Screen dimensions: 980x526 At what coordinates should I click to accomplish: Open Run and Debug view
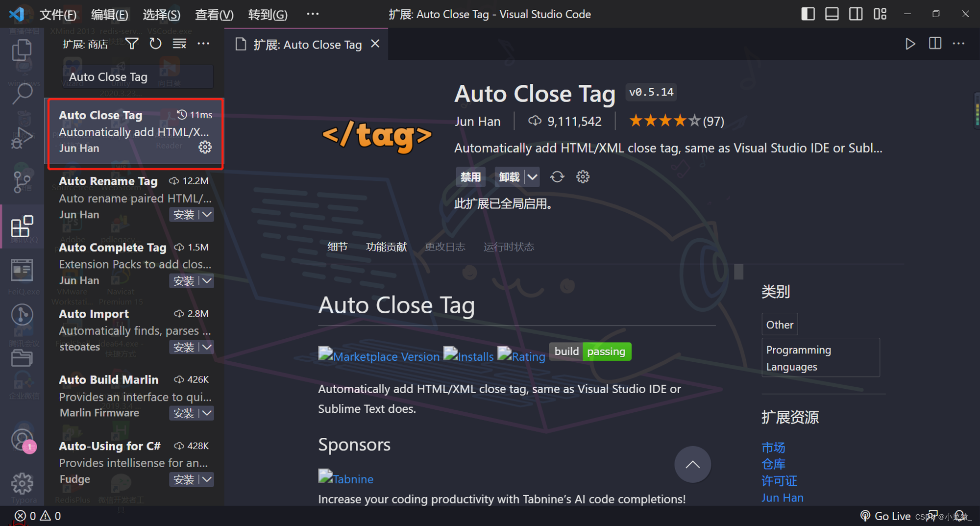click(22, 138)
